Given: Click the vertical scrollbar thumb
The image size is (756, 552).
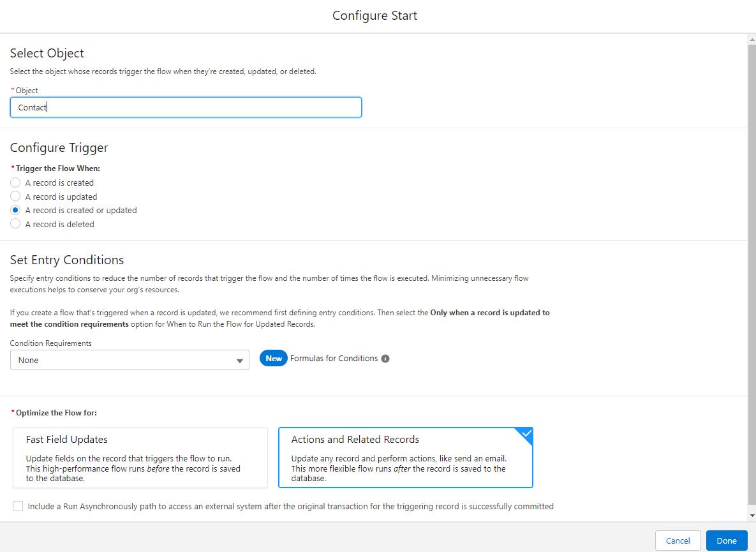Looking at the screenshot, I should coord(752,274).
